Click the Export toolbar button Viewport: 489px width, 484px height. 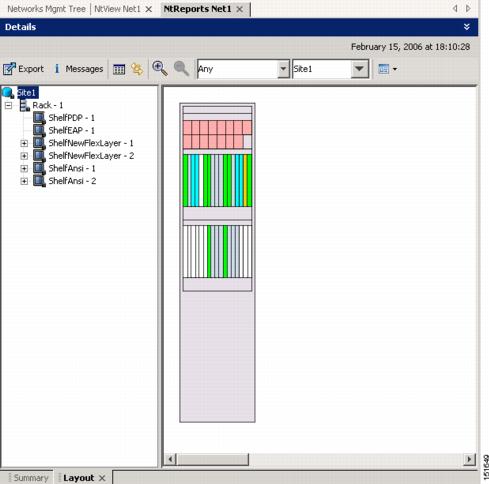[23, 69]
